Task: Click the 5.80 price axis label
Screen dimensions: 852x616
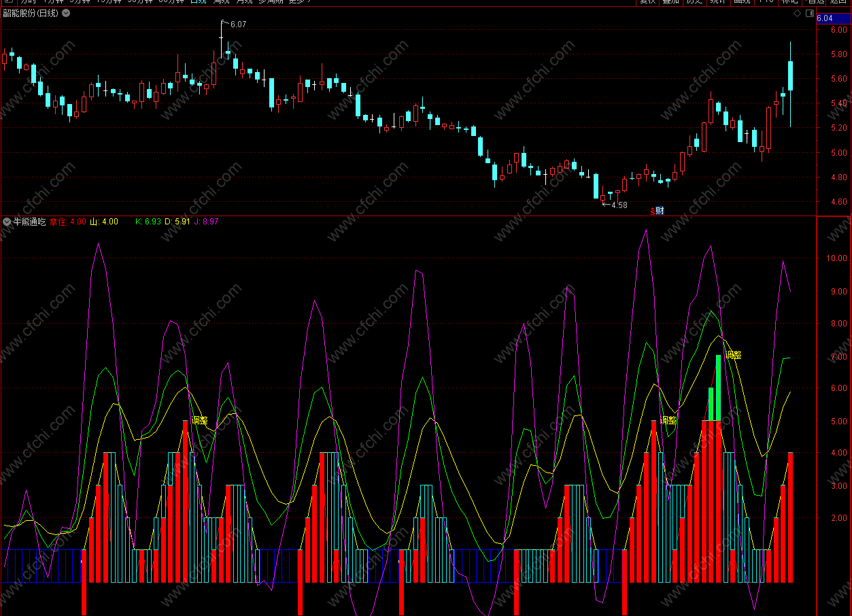Action: coord(838,54)
